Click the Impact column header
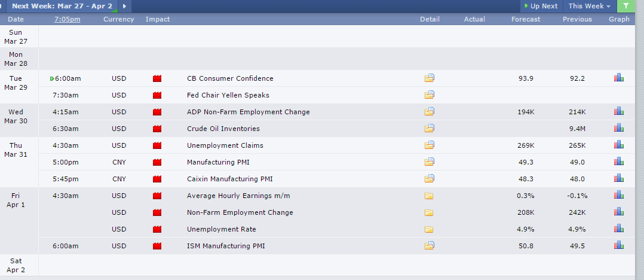 [x=158, y=19]
